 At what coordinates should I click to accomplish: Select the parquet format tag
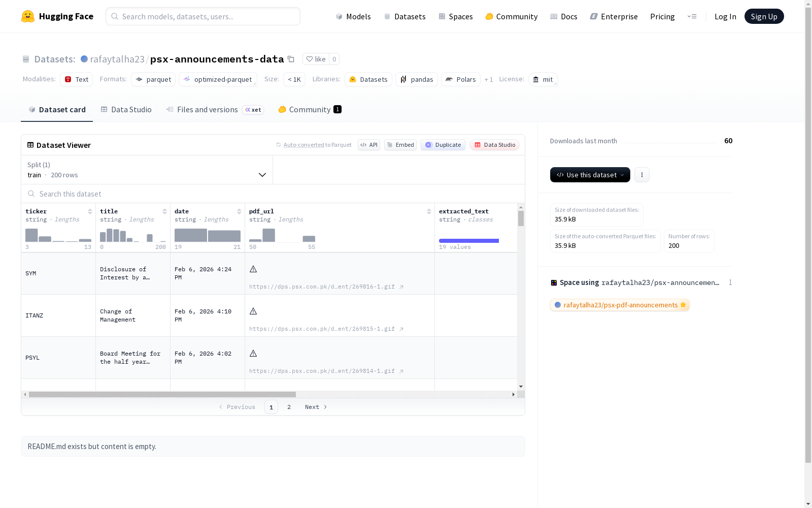coord(153,79)
